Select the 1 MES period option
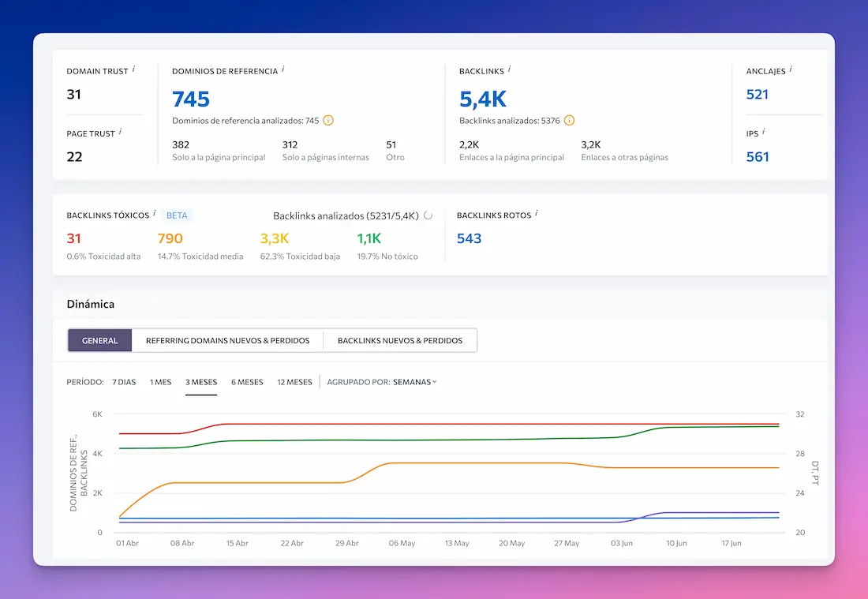This screenshot has height=599, width=868. pos(160,382)
